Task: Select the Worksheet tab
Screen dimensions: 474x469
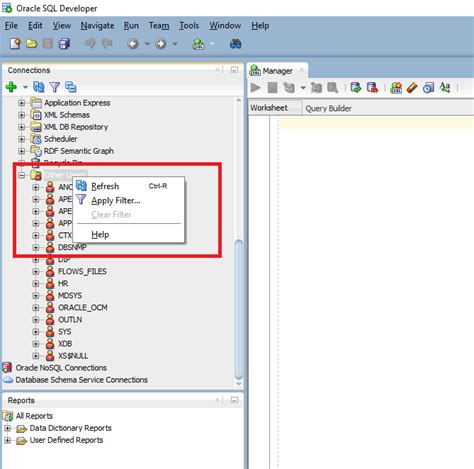Action: (x=269, y=108)
